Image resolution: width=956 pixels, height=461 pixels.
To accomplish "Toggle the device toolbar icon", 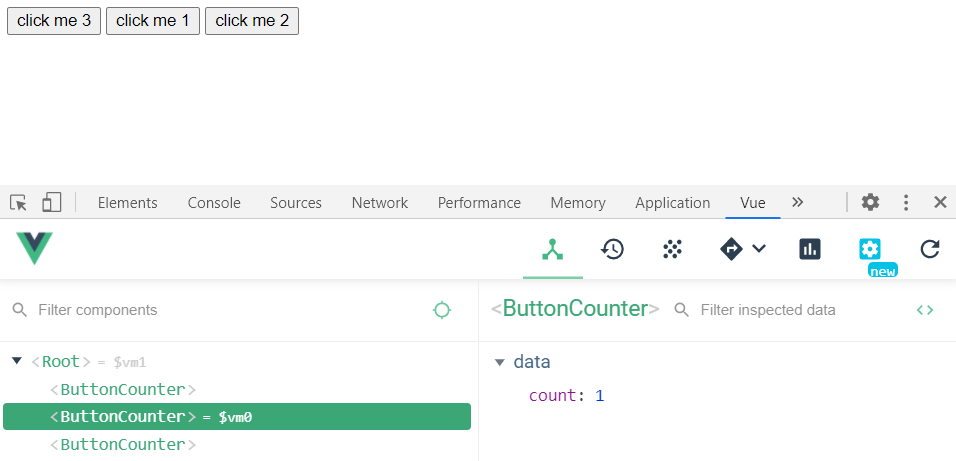I will [x=51, y=203].
